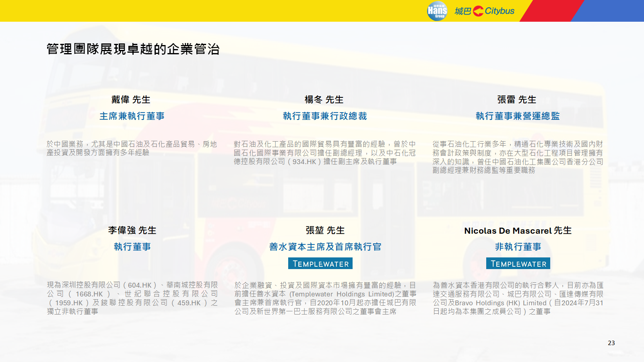
Task: Click the Templewater badge under 張堃 先生
Action: (x=320, y=263)
